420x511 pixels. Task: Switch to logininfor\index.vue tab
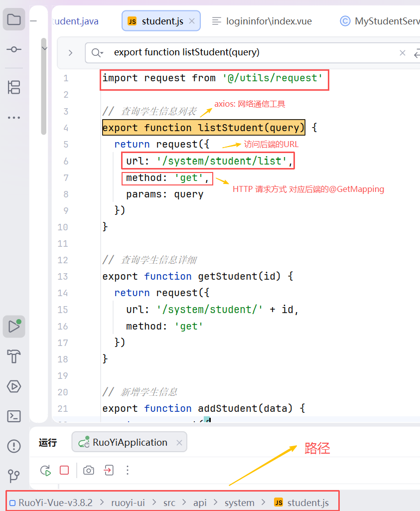(262, 21)
